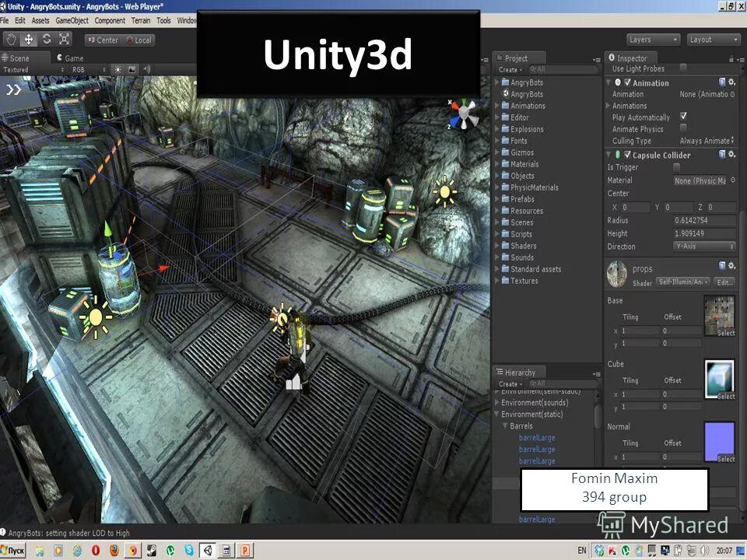
Task: Open Shader Self-Illumin dropdown
Action: click(684, 282)
